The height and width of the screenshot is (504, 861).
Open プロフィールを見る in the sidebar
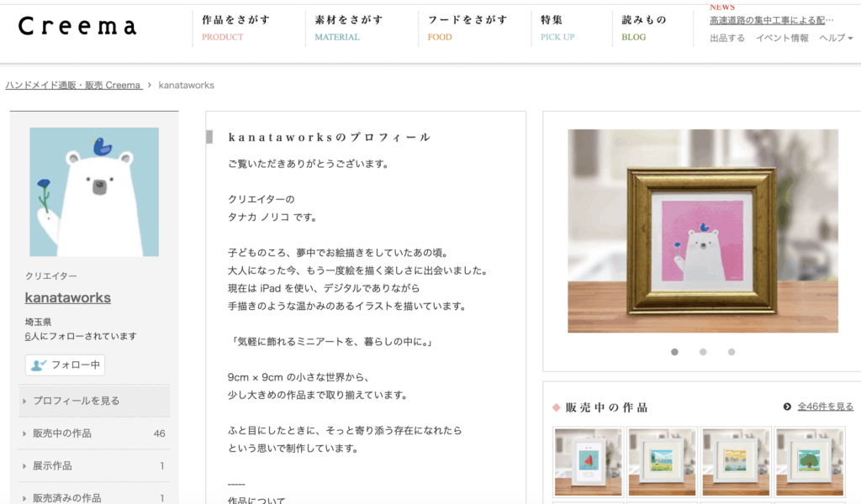click(94, 401)
